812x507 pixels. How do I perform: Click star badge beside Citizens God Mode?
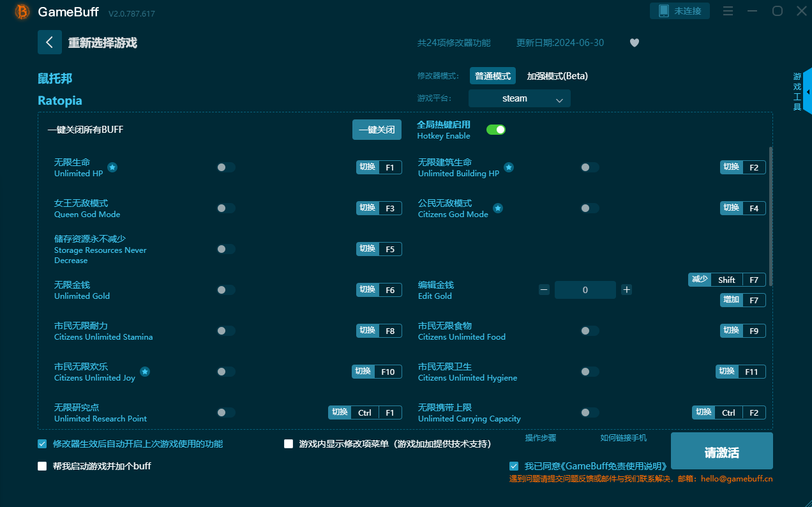coord(498,208)
